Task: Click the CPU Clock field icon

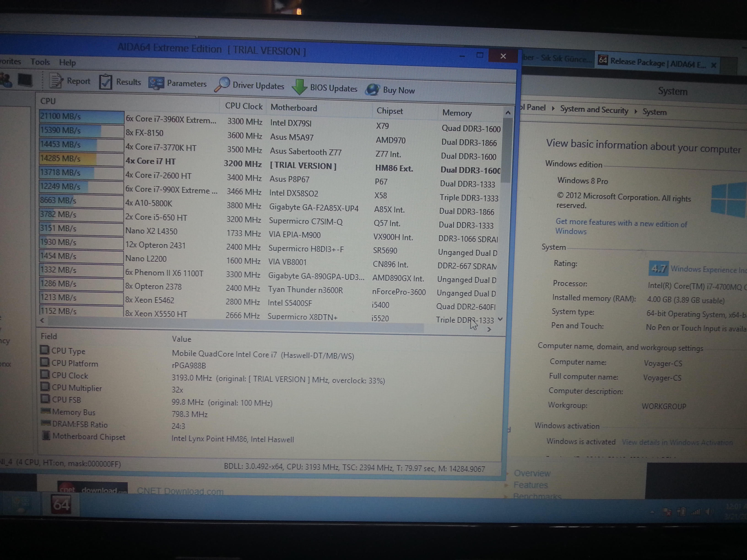Action: [45, 374]
